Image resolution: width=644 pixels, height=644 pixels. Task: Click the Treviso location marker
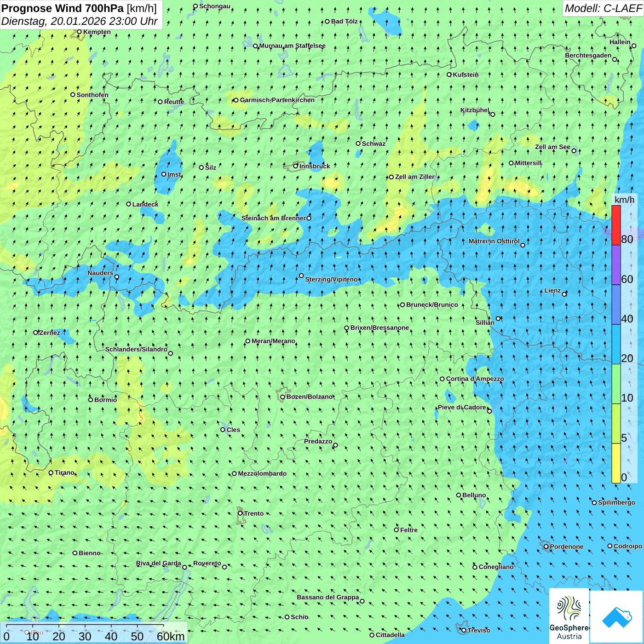pos(464,630)
